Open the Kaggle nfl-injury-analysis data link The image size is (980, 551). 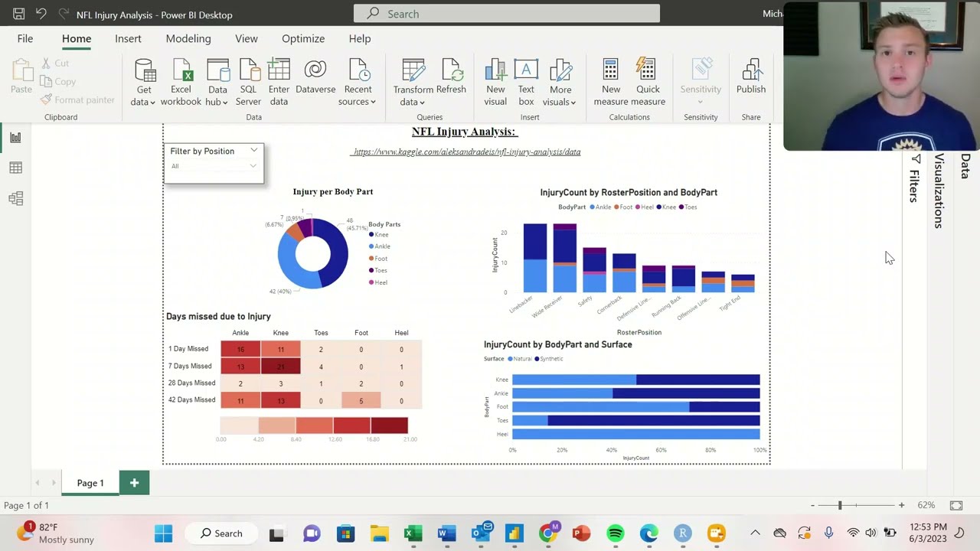[466, 152]
